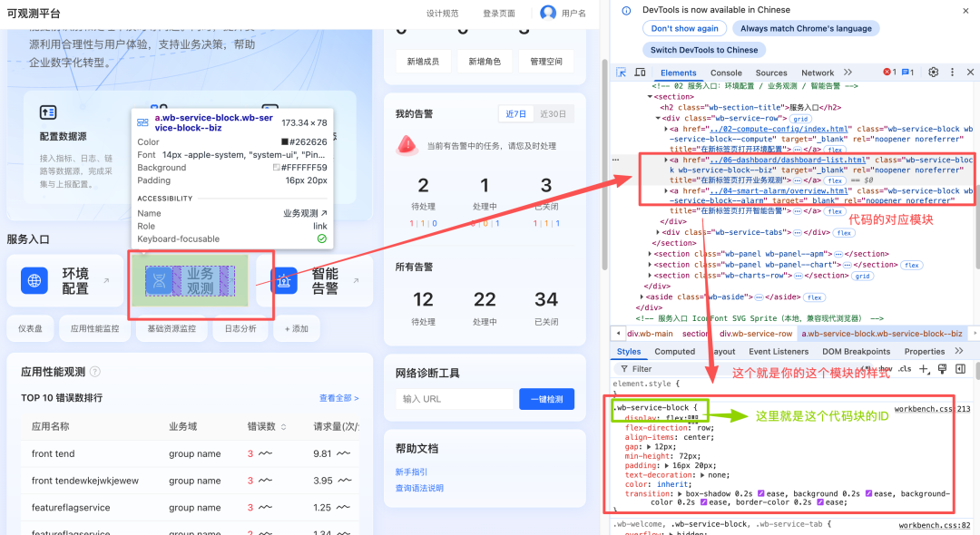Click the blue message count badge
This screenshot has width=980, height=535.
[x=908, y=73]
